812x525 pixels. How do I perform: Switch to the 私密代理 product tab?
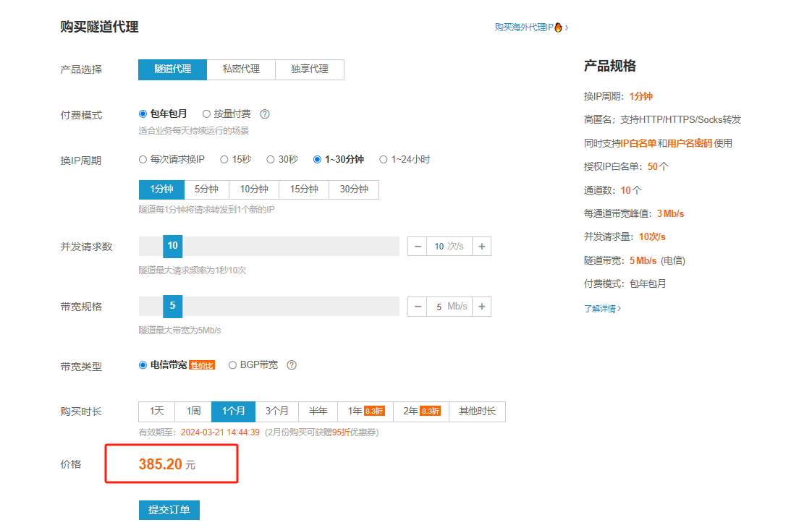(x=241, y=69)
